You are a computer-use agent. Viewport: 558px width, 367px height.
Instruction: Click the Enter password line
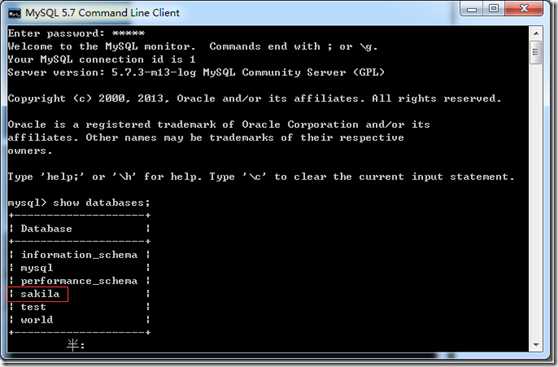(x=76, y=33)
